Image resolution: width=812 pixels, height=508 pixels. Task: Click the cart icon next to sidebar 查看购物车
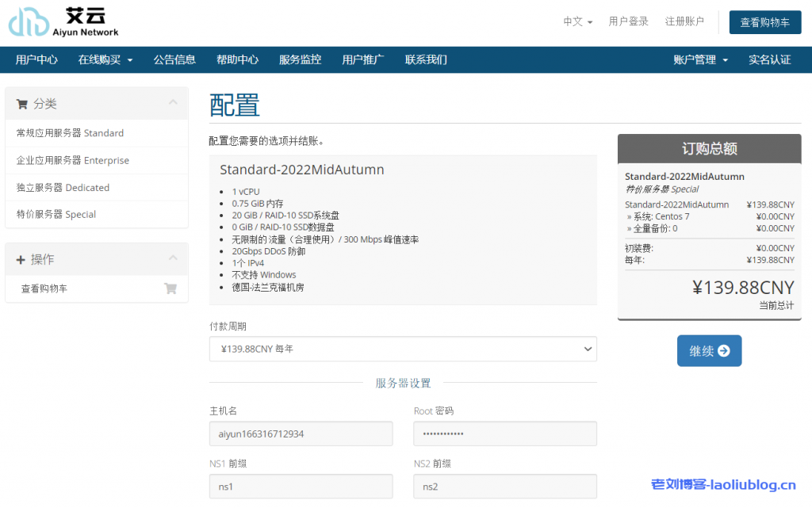coord(170,288)
